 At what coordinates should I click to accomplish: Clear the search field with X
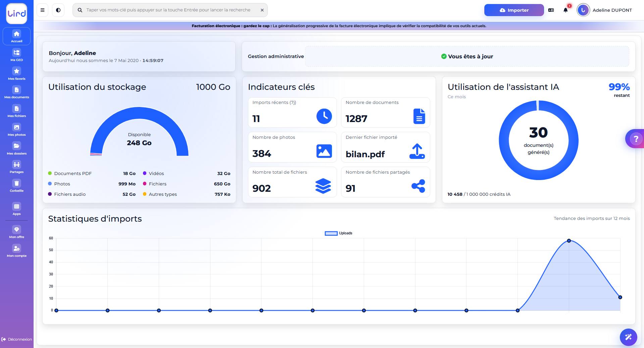pyautogui.click(x=262, y=10)
